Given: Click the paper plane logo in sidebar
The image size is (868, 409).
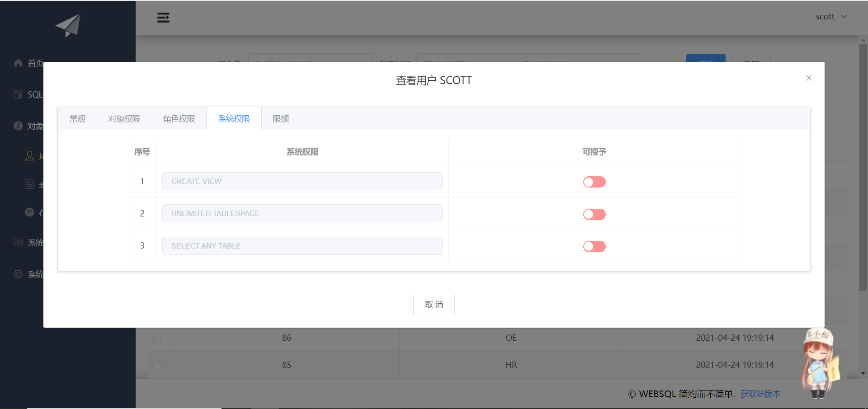Looking at the screenshot, I should tap(68, 25).
